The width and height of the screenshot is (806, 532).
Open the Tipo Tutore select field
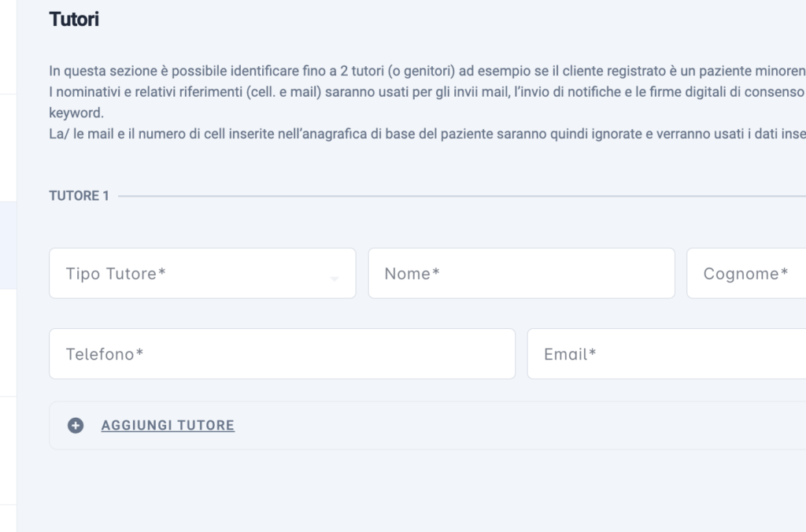pyautogui.click(x=202, y=273)
